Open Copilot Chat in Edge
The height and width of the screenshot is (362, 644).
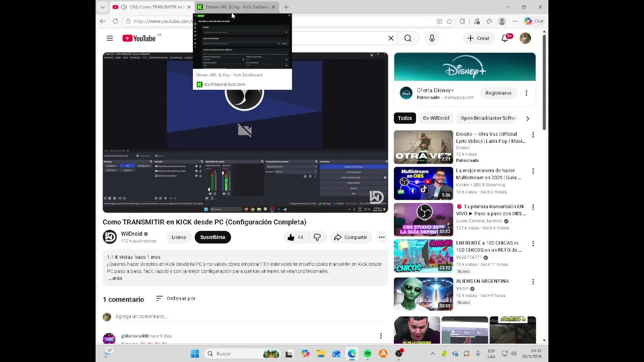coord(534,21)
